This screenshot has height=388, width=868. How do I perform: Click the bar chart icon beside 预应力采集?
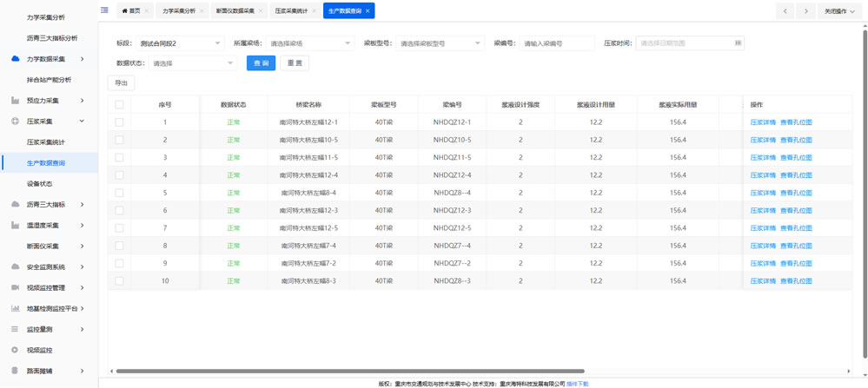pos(15,101)
